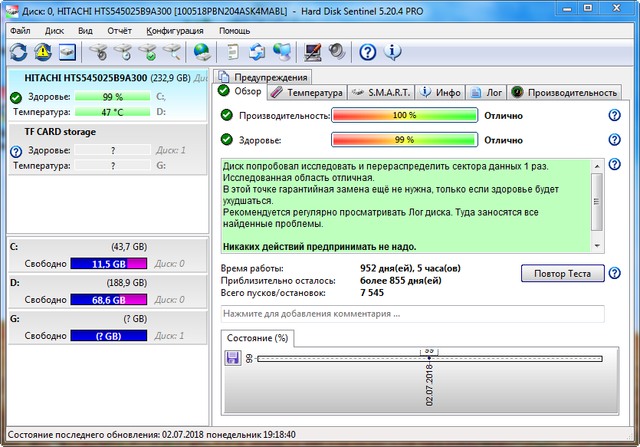This screenshot has width=640, height=447.
Task: Open the Предупреждения tab
Action: 264,76
